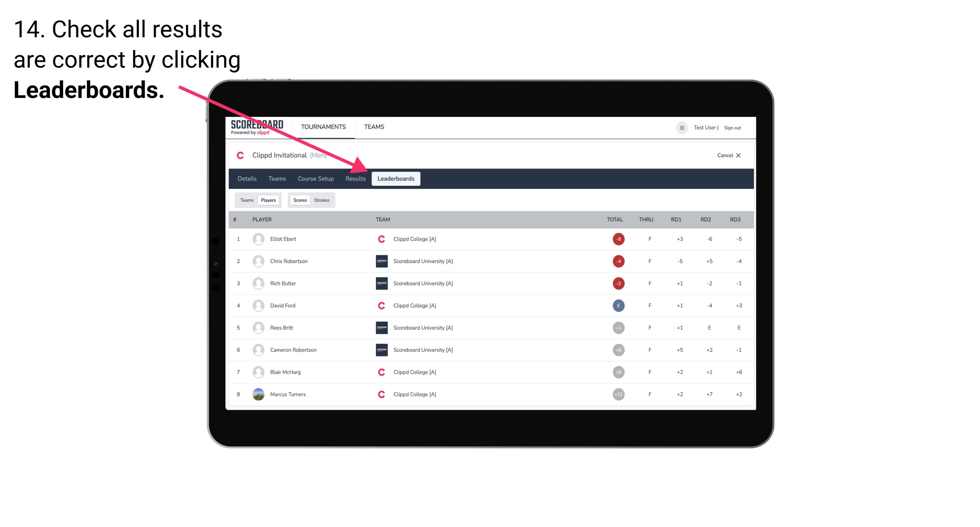Image resolution: width=980 pixels, height=527 pixels.
Task: Click Marcus Turners profile avatar icon
Action: pos(257,394)
